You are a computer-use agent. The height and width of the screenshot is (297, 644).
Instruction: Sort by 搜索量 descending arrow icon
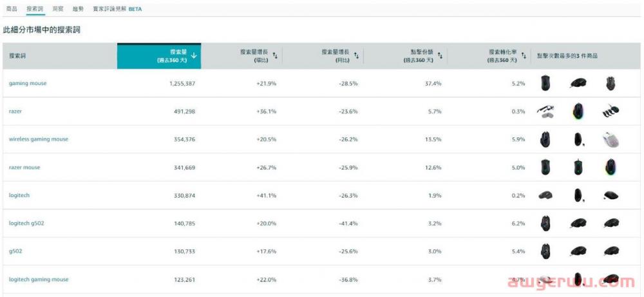194,56
